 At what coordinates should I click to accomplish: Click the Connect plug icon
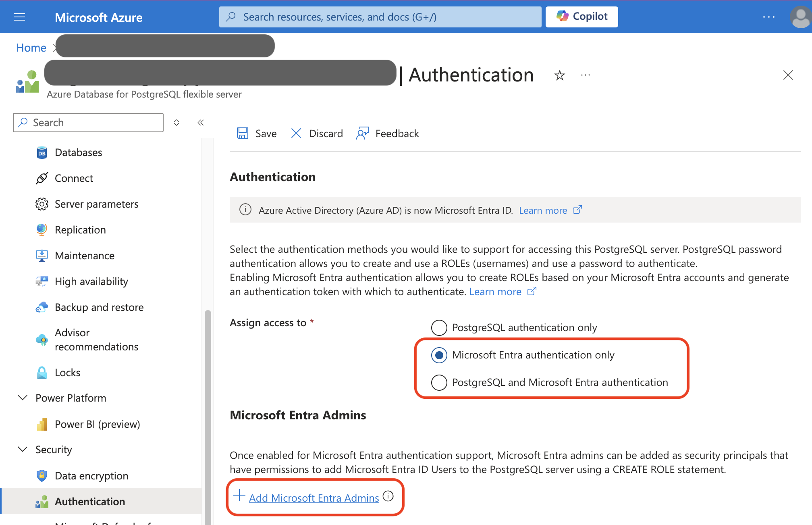42,178
